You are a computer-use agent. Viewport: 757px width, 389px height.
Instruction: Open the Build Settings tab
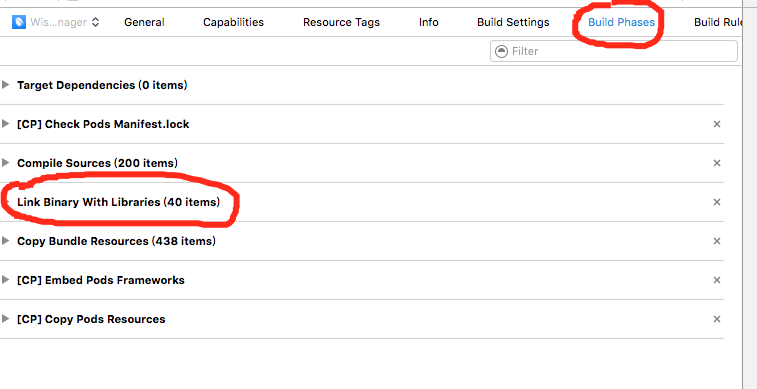point(513,22)
